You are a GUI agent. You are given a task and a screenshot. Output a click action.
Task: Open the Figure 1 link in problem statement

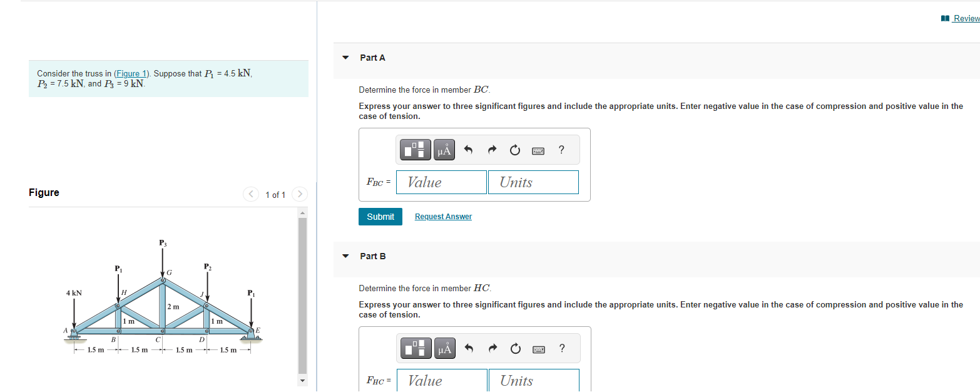tap(131, 74)
